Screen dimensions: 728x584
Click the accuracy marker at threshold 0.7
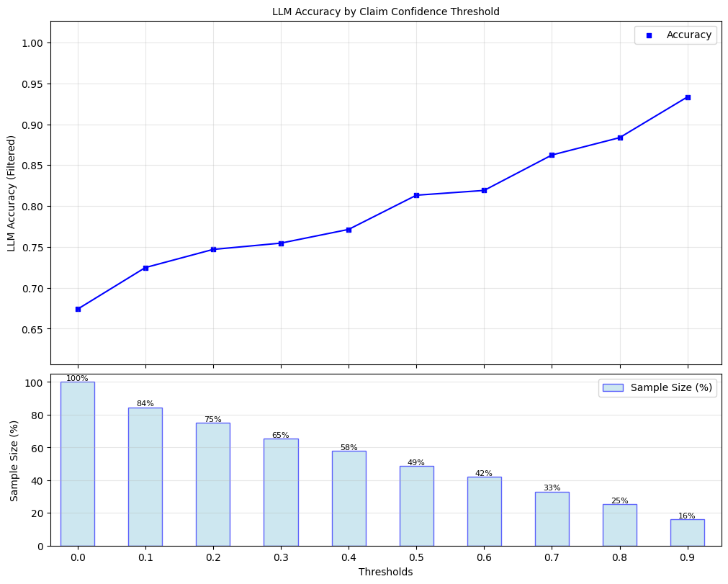pyautogui.click(x=552, y=155)
